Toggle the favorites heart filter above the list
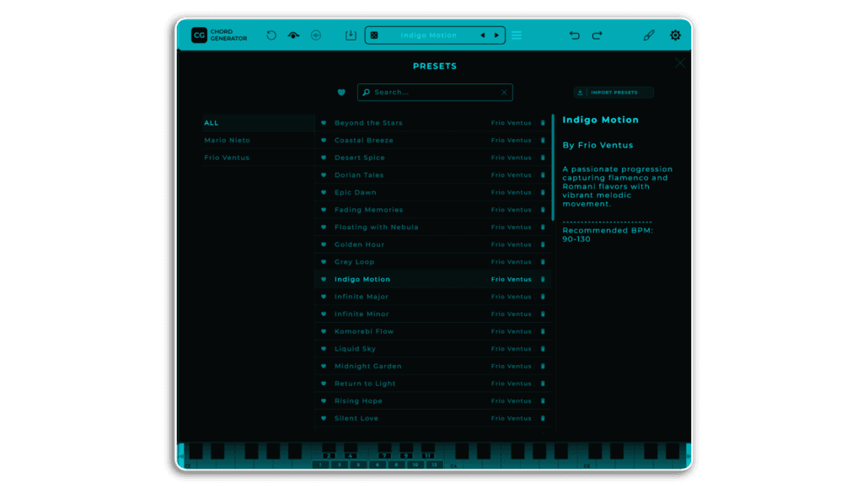 (342, 92)
